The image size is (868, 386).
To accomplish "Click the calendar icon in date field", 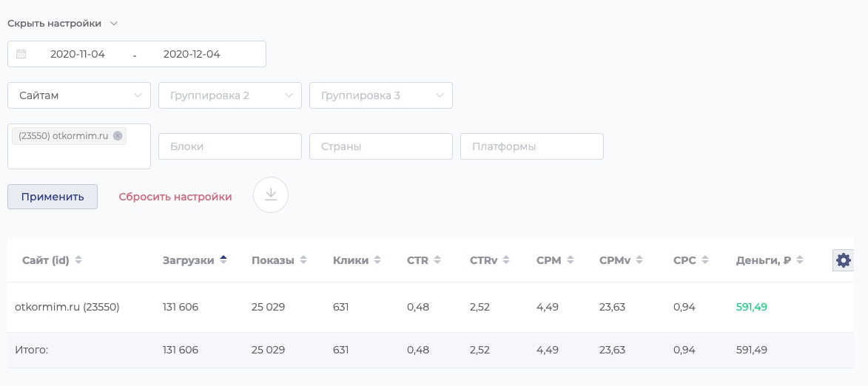I will pos(21,54).
